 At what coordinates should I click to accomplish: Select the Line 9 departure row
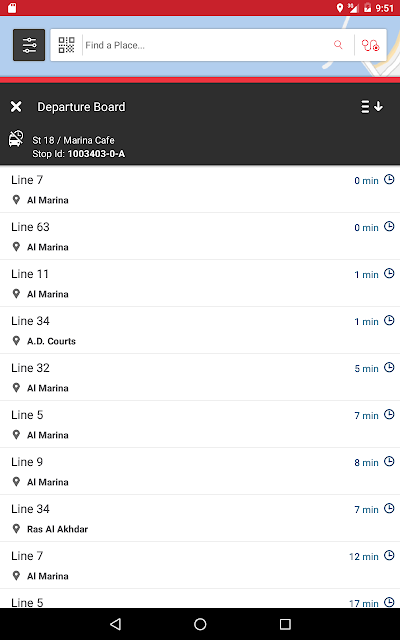(200, 471)
